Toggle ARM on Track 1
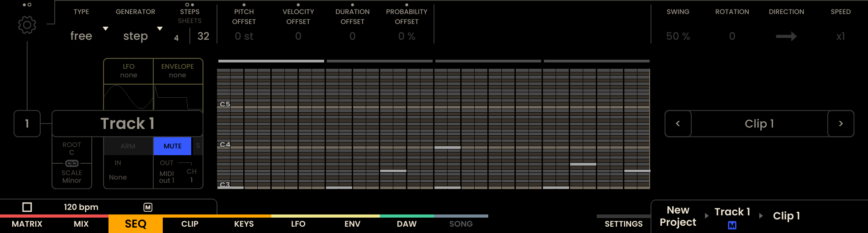 coord(128,146)
